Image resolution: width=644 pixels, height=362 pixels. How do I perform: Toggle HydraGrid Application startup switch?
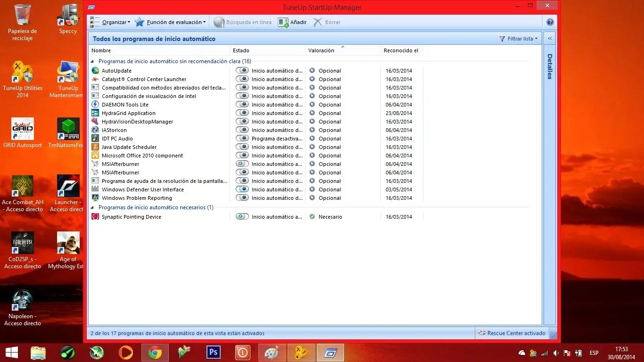point(242,113)
